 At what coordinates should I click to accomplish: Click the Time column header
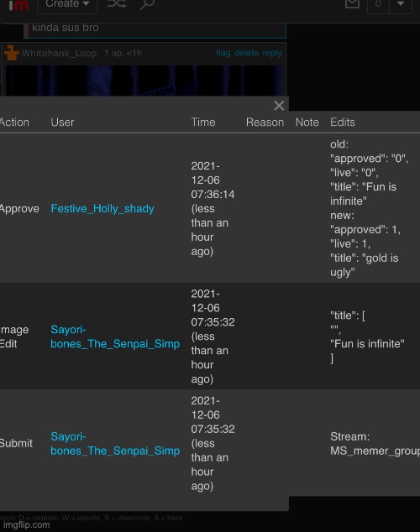pyautogui.click(x=203, y=123)
